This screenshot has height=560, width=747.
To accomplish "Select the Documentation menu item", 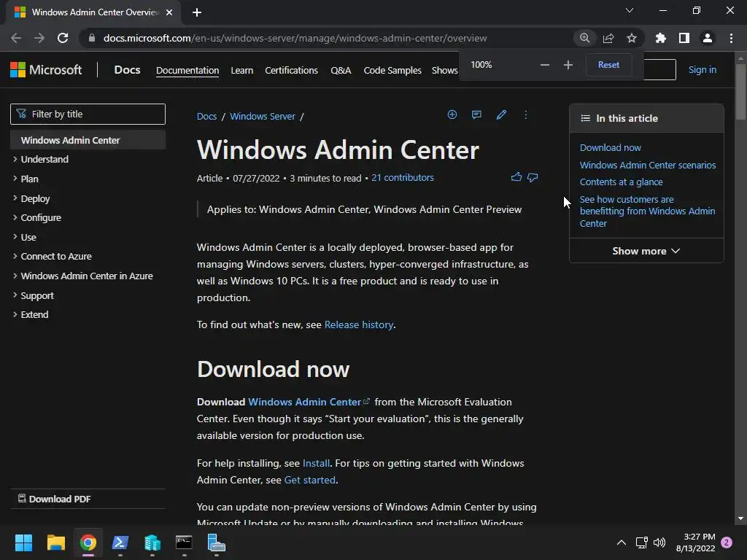I will [x=187, y=70].
